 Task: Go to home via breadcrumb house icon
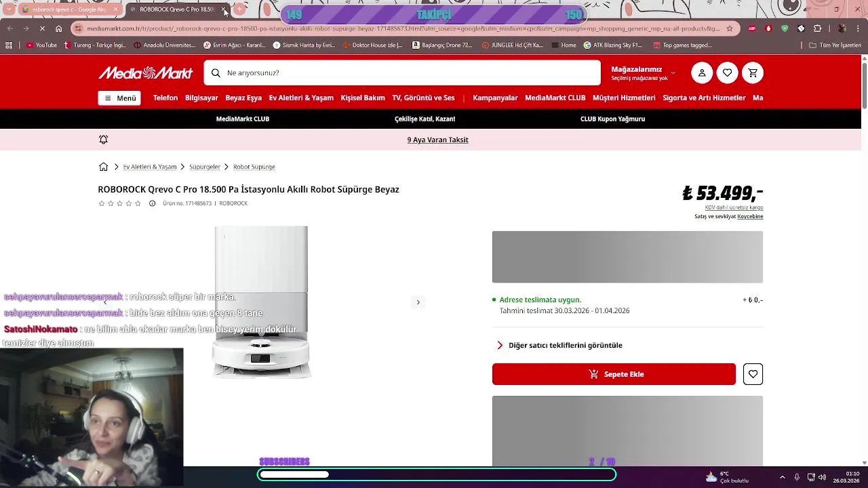click(103, 167)
